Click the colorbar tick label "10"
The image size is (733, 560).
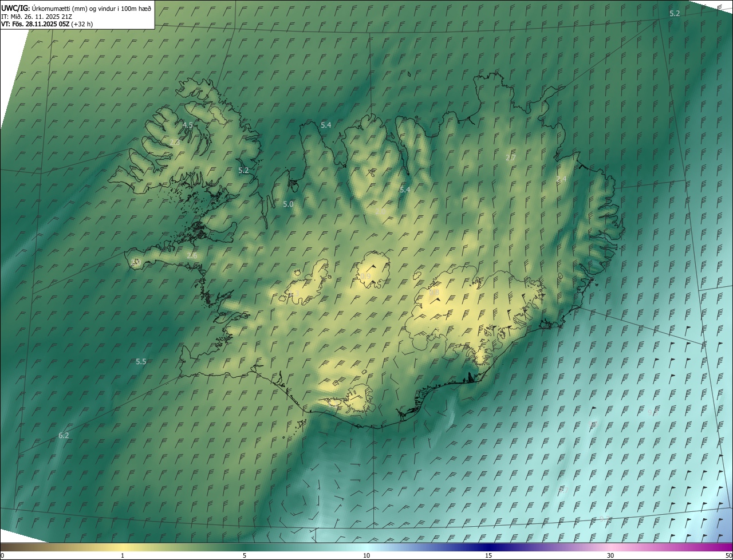(366, 555)
